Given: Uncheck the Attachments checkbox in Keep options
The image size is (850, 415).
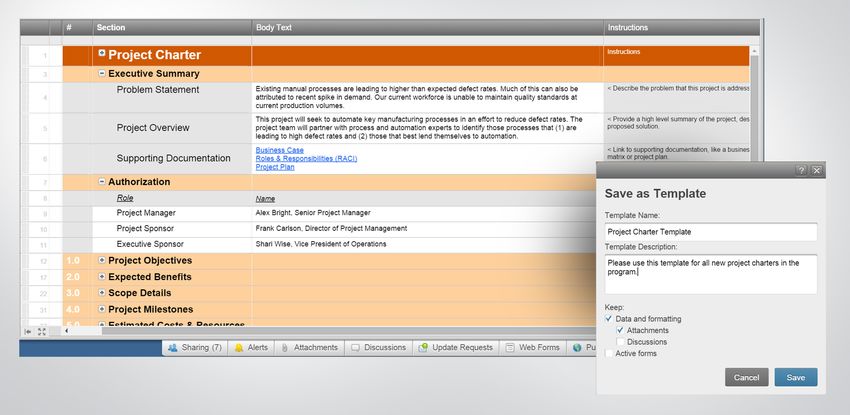Looking at the screenshot, I should [620, 330].
